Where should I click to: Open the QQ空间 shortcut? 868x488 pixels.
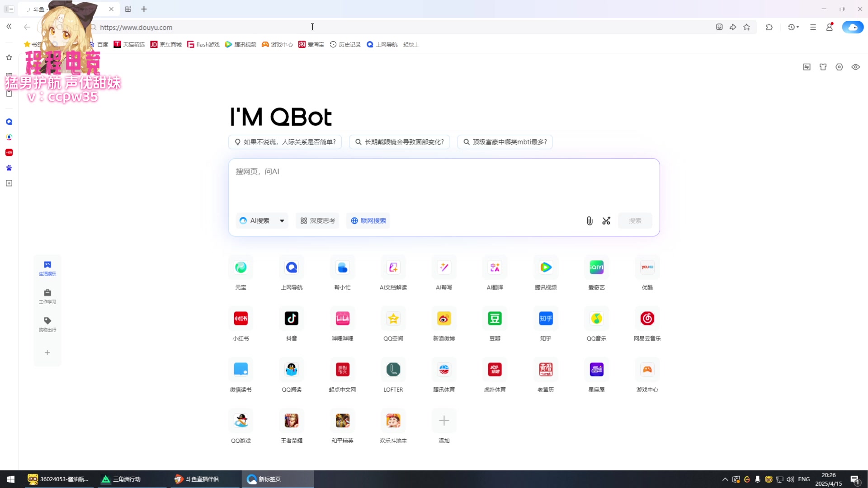coord(393,319)
